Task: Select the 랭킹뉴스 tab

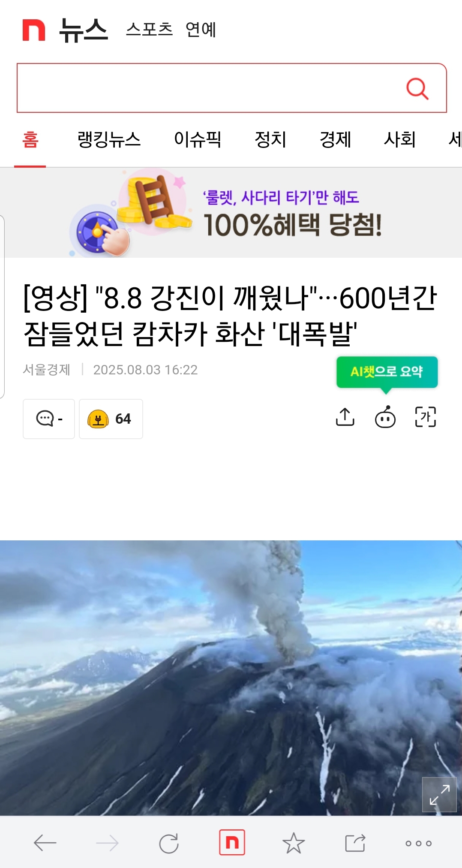Action: (109, 140)
